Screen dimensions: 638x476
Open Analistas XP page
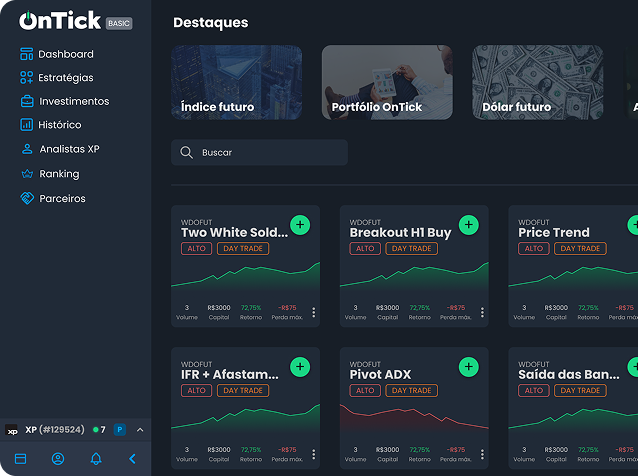pos(70,149)
